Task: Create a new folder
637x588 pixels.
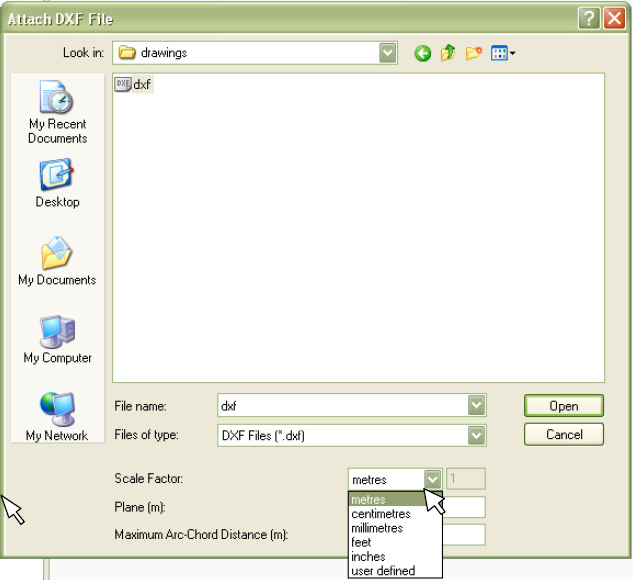Action: [474, 53]
